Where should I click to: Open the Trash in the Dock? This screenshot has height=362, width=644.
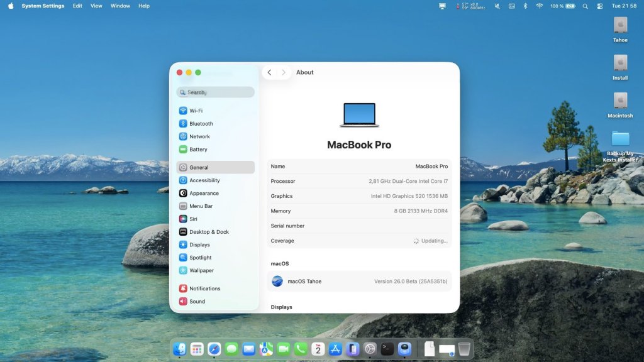(x=464, y=349)
